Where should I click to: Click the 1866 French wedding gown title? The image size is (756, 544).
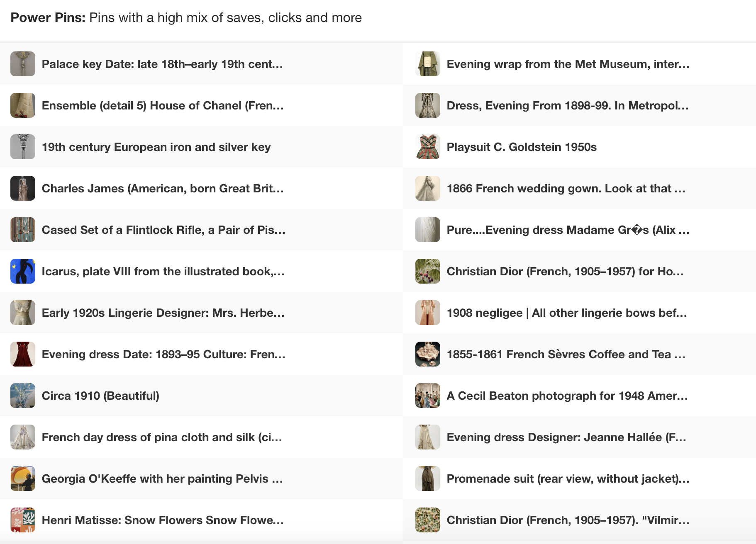click(x=566, y=188)
